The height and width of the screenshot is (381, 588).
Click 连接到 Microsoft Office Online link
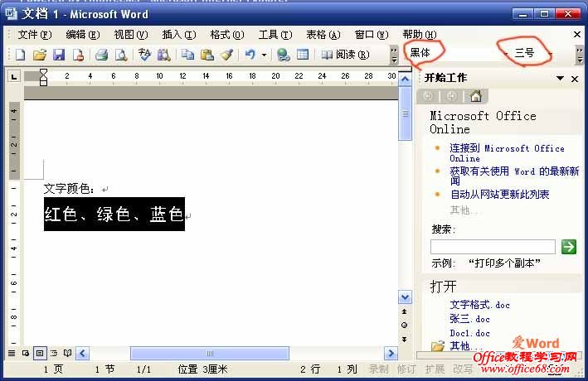pyautogui.click(x=507, y=153)
